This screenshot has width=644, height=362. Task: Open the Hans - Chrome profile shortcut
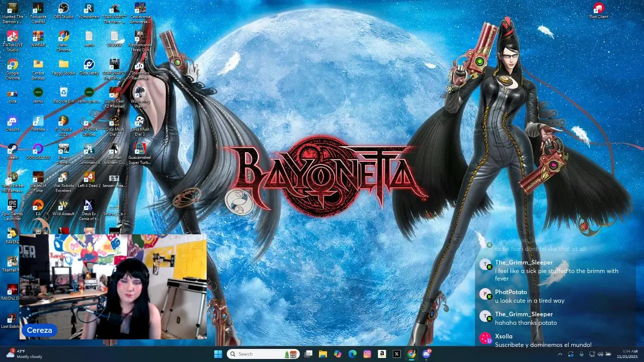click(x=63, y=42)
